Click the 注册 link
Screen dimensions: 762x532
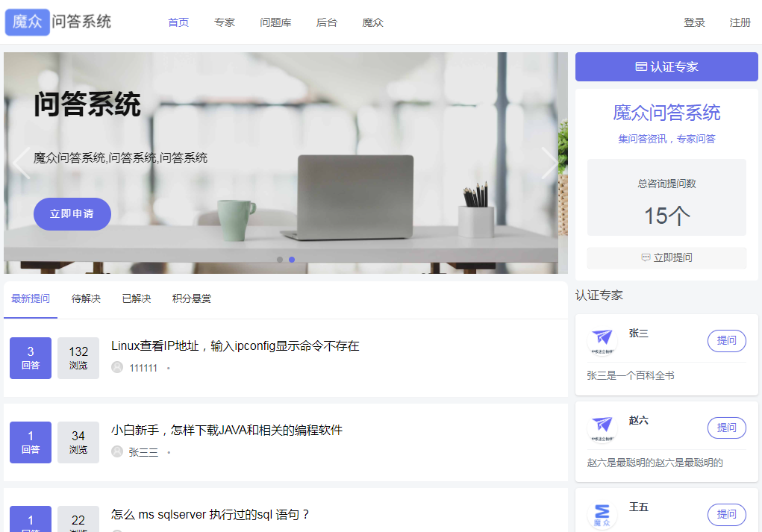[740, 22]
